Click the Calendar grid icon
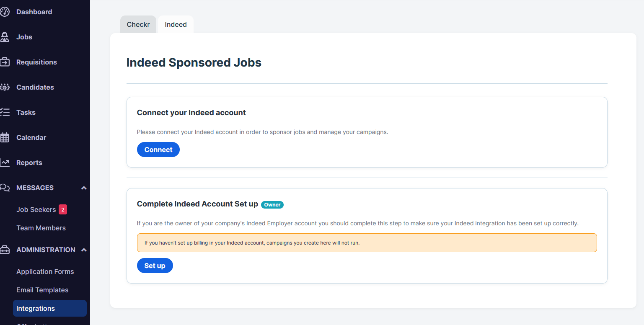This screenshot has width=644, height=325. [5, 137]
